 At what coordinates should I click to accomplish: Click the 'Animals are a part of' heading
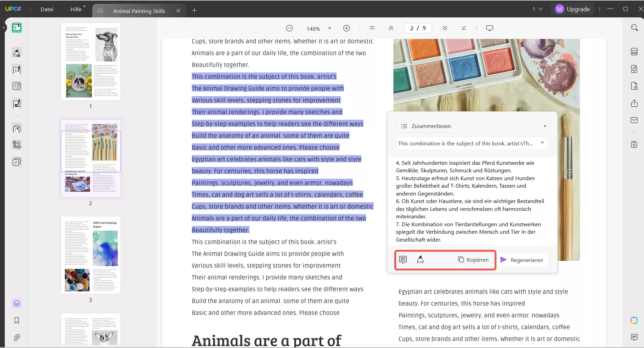[266, 340]
